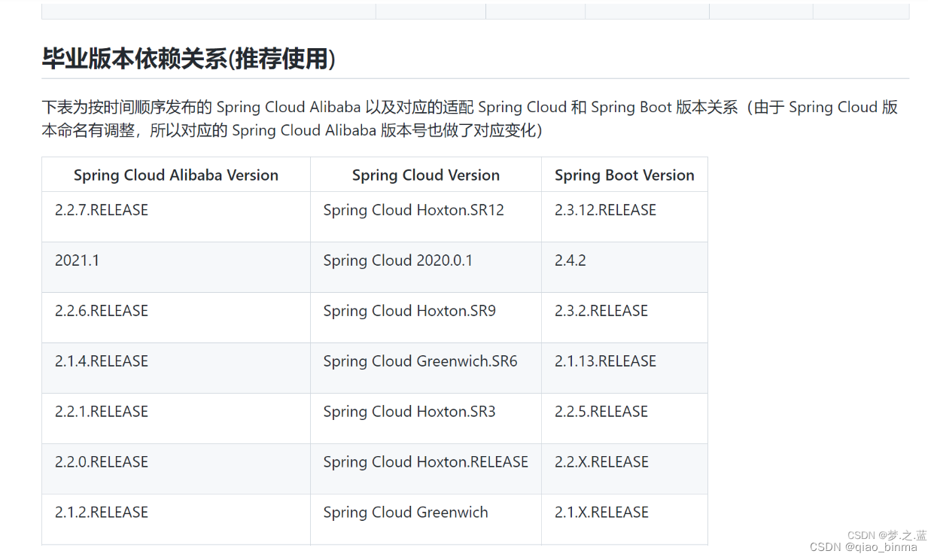Click the Spring Cloud Hoxton.SR12 cell
This screenshot has height=560, width=928.
pyautogui.click(x=426, y=217)
